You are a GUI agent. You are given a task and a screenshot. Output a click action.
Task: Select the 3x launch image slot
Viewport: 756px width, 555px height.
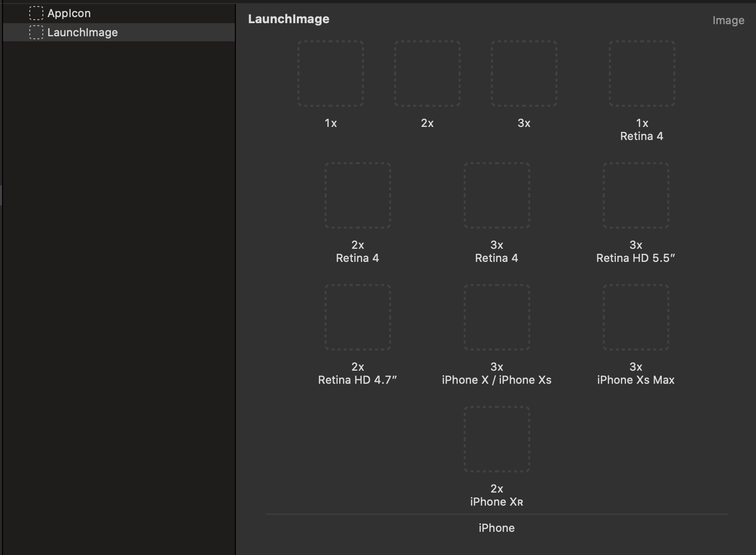(x=524, y=74)
